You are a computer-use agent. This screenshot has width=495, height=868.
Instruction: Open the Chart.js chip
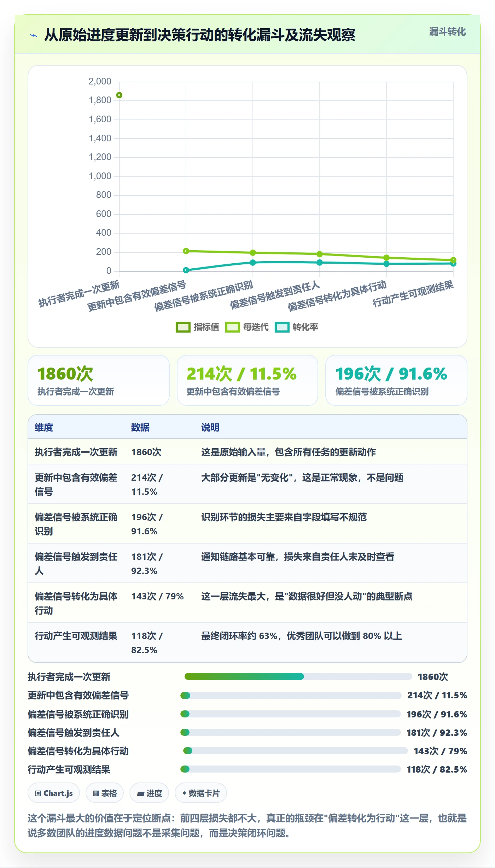coord(54,793)
